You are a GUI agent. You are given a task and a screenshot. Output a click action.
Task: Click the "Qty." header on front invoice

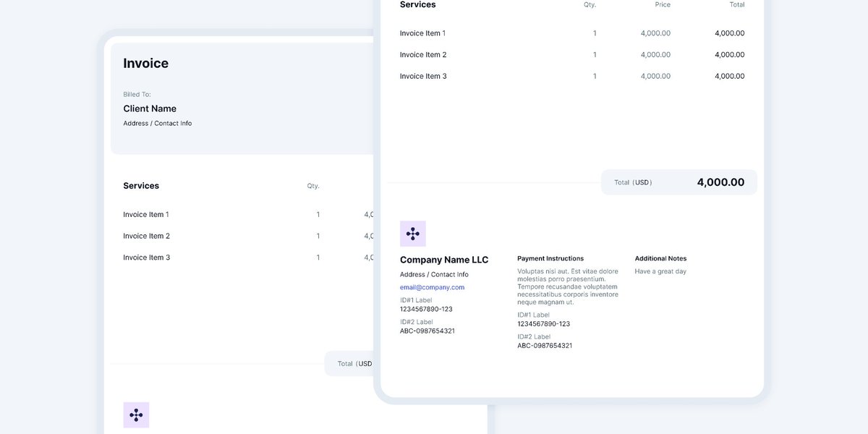[590, 5]
